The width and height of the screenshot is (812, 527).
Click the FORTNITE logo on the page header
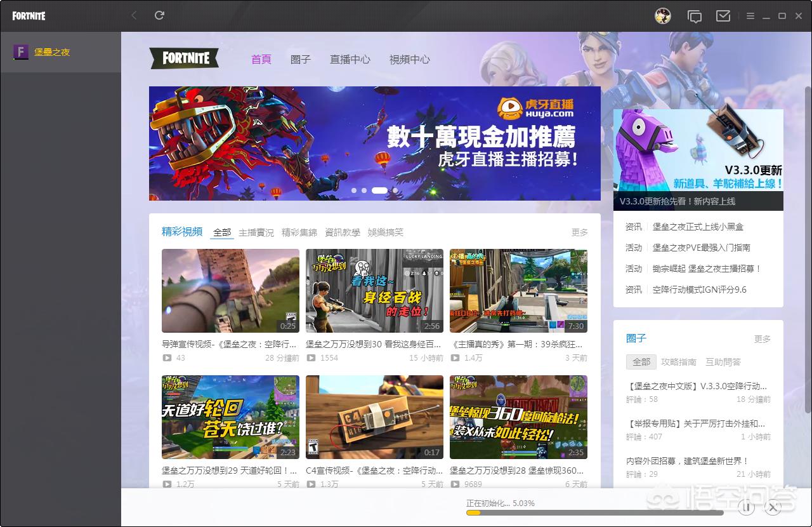coord(185,58)
